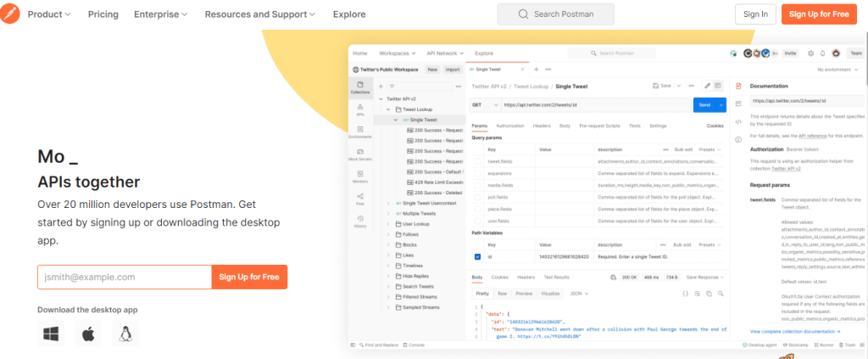Switch to the Authorization tab
Viewport: 868px width, 359px height.
click(509, 126)
